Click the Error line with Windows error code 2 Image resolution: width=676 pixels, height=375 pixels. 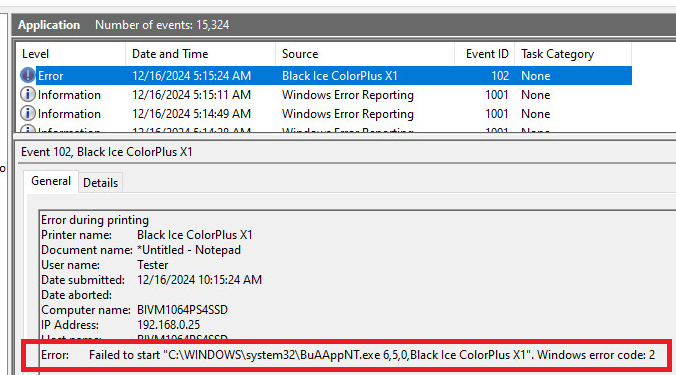[x=347, y=355]
